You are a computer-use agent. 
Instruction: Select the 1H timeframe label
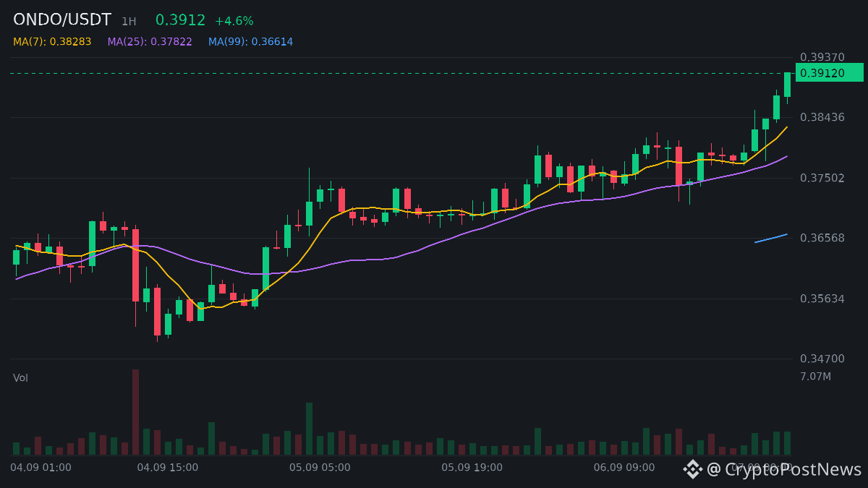click(129, 22)
